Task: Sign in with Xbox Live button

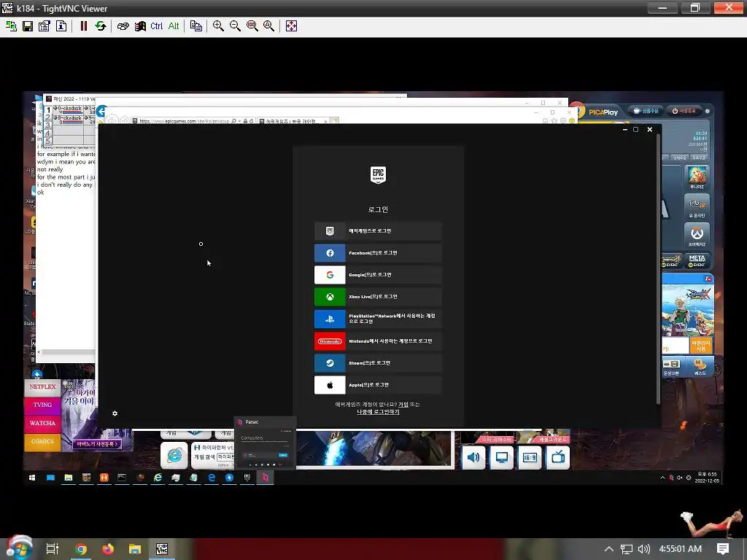Action: pos(378,297)
